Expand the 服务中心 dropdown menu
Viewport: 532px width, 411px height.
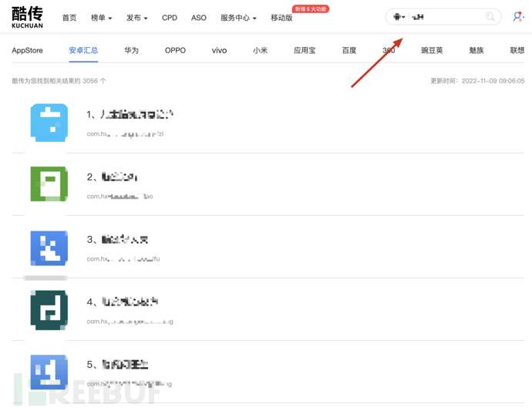(238, 18)
